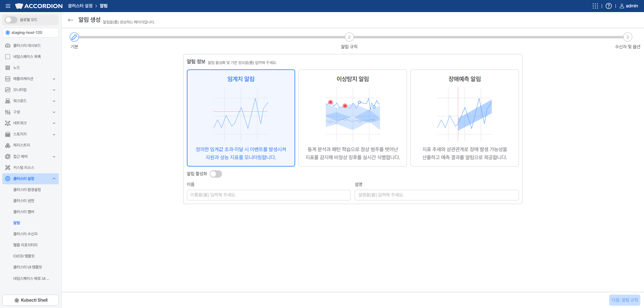Select the 임계치 알림 card
The image size is (644, 308).
pyautogui.click(x=241, y=118)
